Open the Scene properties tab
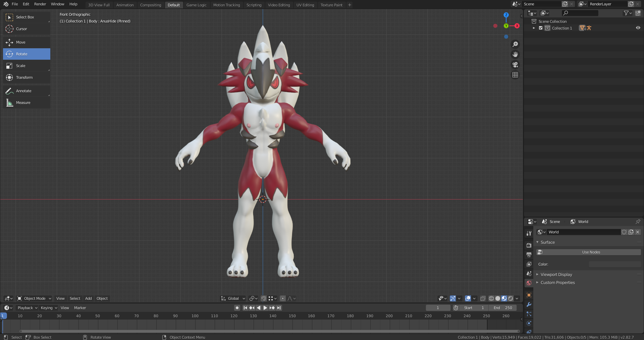The image size is (644, 340). 529,274
